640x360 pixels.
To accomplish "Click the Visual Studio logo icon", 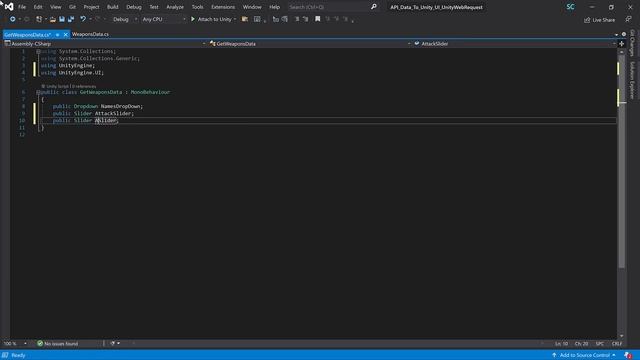I will click(9, 7).
